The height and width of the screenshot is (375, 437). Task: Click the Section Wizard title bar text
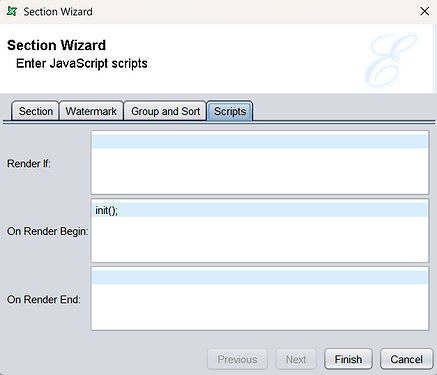[x=58, y=12]
